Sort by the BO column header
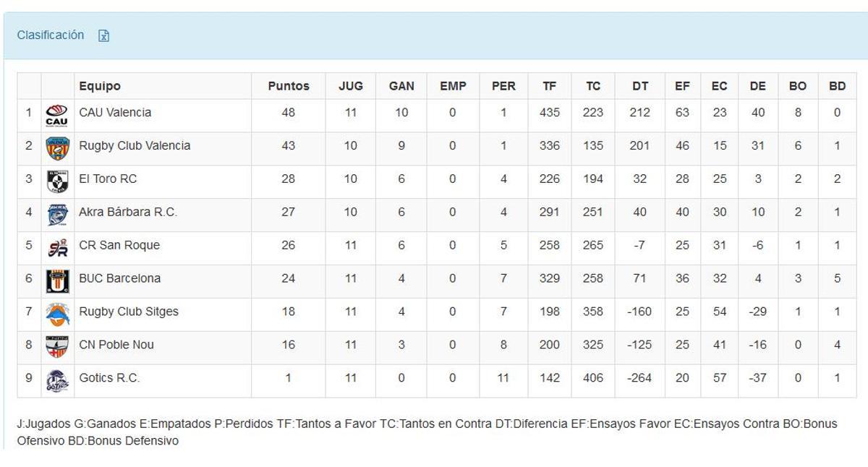Viewport: 868px width, 467px height. (x=797, y=85)
